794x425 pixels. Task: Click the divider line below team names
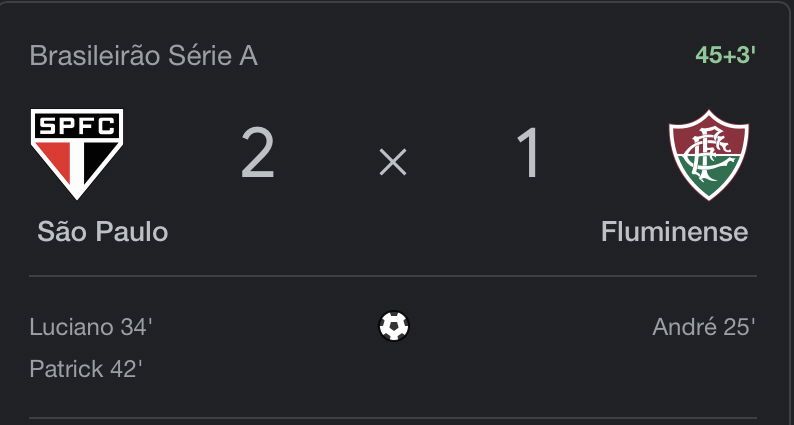(393, 276)
